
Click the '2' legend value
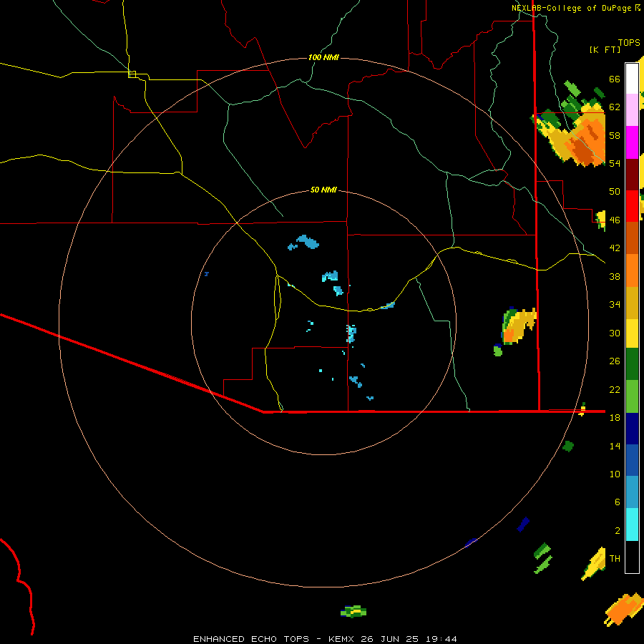(618, 531)
